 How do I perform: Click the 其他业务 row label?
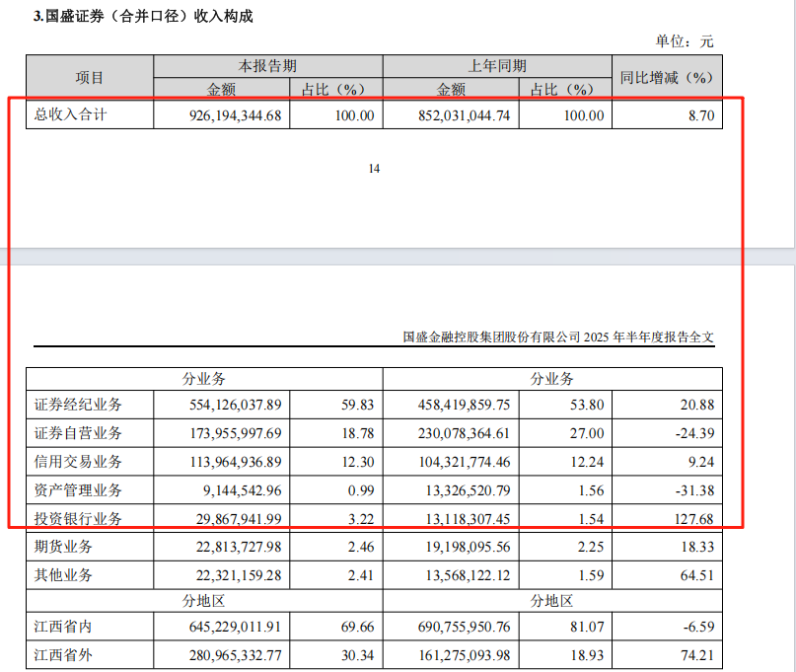[x=65, y=575]
